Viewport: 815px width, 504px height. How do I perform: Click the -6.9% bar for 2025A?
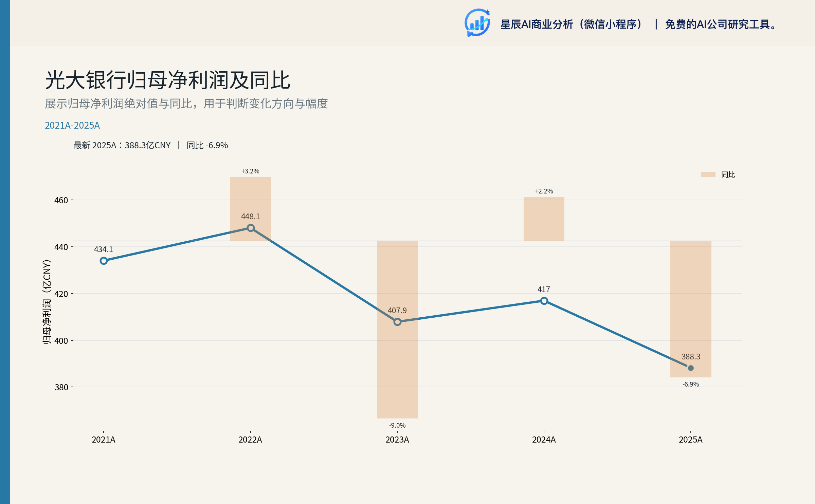pos(691,309)
